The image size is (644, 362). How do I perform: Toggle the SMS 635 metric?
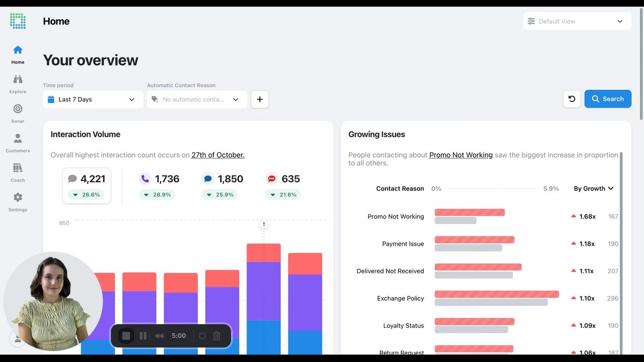pyautogui.click(x=283, y=186)
